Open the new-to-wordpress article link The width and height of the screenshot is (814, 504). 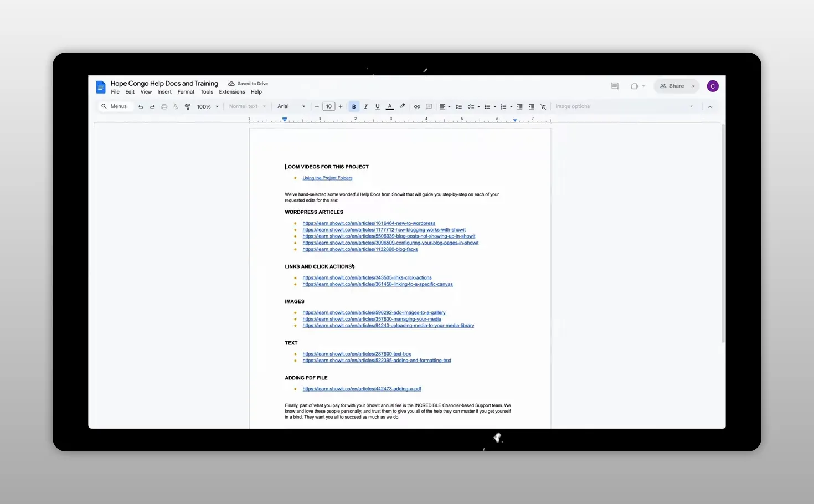[x=369, y=223]
